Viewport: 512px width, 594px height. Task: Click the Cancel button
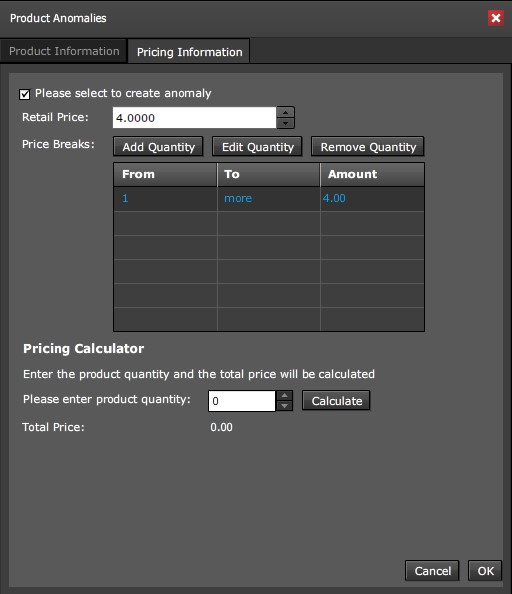coord(432,571)
